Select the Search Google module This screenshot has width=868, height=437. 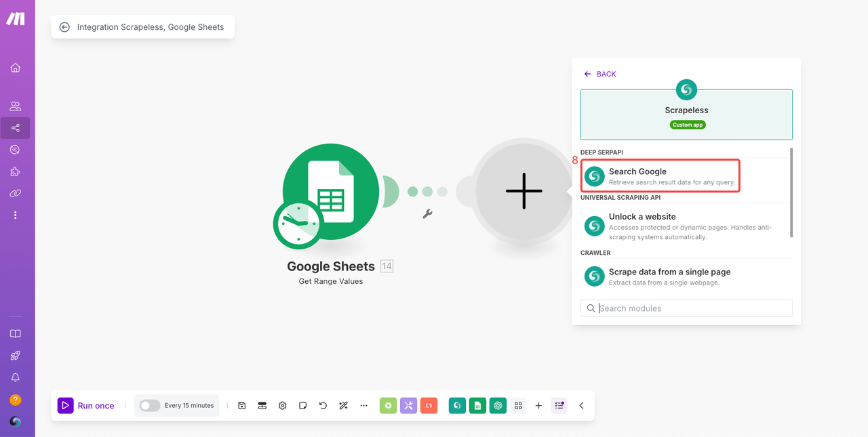[x=660, y=176]
